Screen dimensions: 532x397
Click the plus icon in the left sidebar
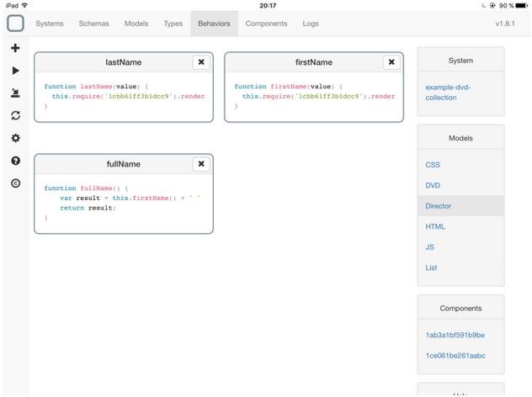[15, 49]
